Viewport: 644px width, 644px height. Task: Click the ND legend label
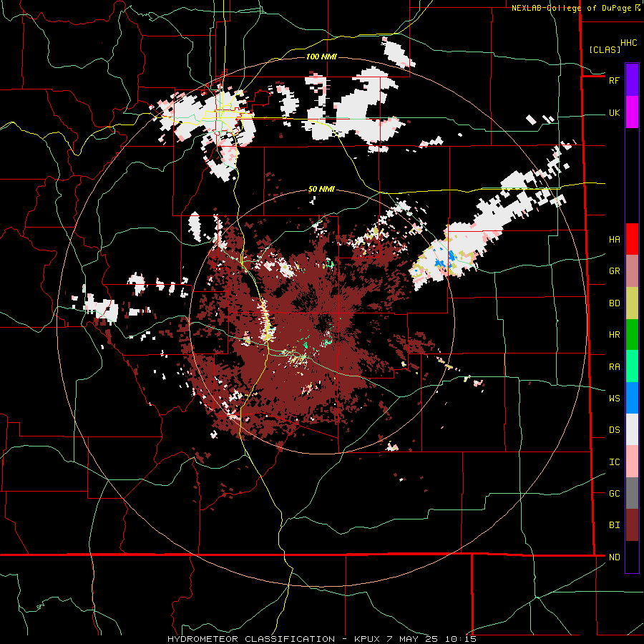point(614,557)
